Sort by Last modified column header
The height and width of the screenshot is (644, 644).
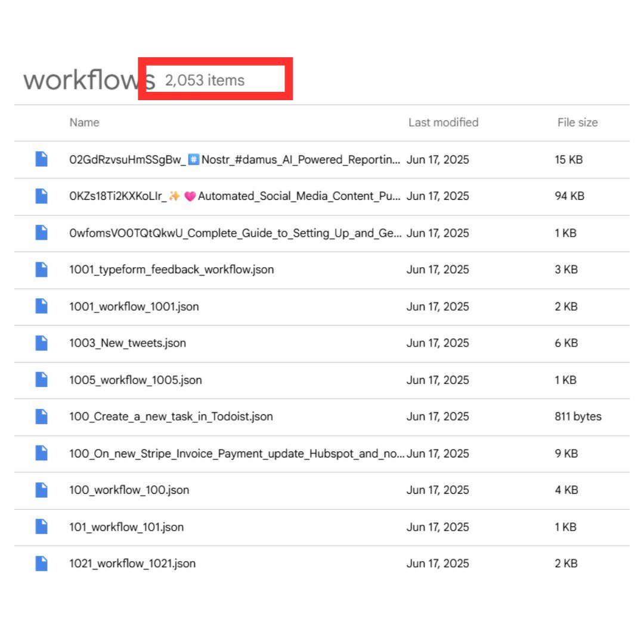(x=443, y=122)
